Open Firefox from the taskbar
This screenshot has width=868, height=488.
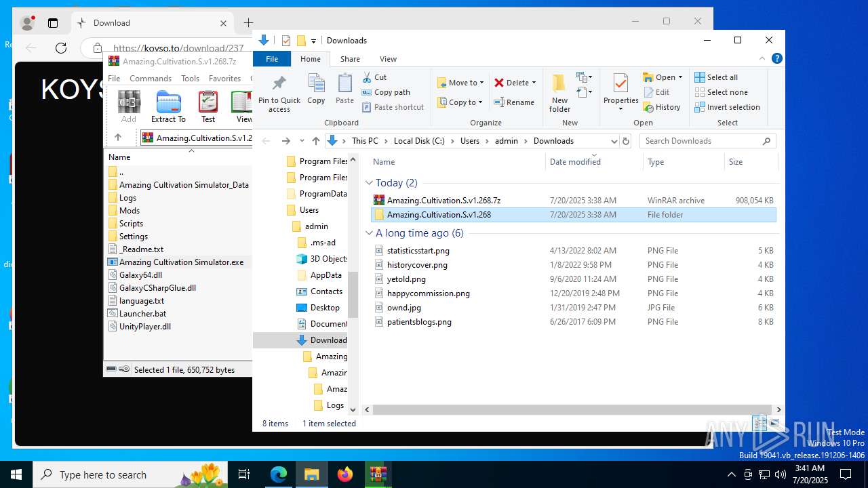(x=345, y=474)
